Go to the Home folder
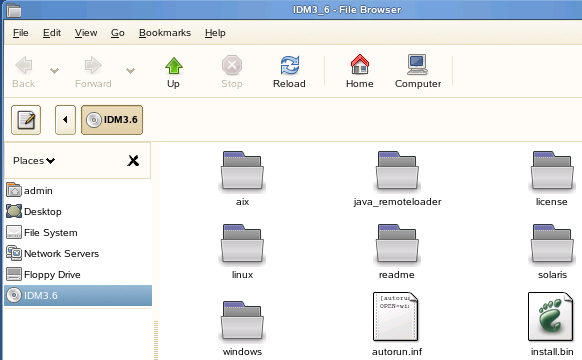 coord(359,72)
